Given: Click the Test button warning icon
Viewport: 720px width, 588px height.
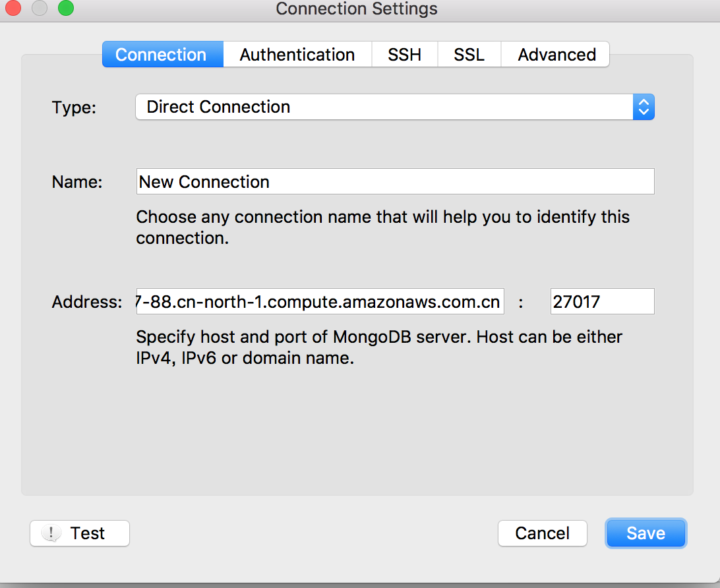Looking at the screenshot, I should click(51, 533).
